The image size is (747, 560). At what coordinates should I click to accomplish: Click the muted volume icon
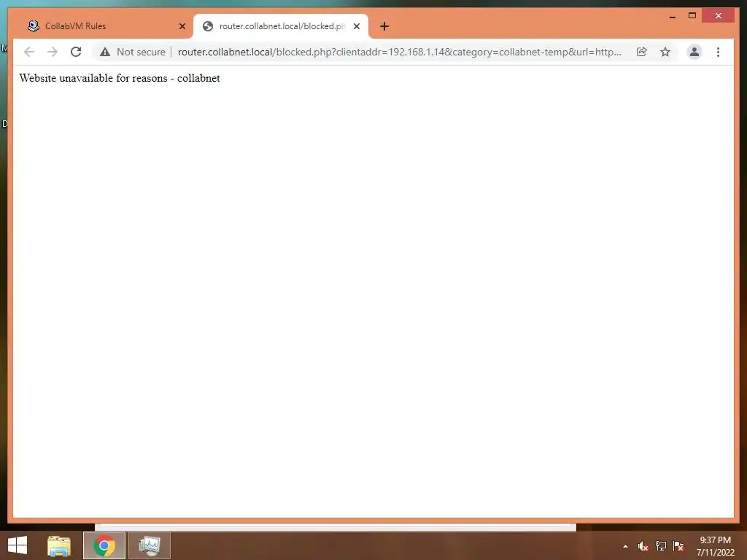pyautogui.click(x=643, y=546)
